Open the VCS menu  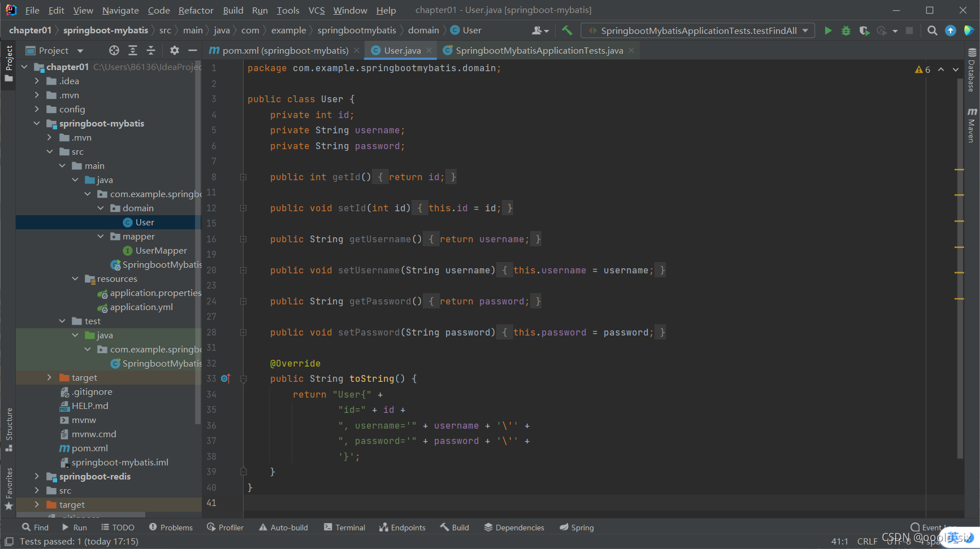point(316,10)
